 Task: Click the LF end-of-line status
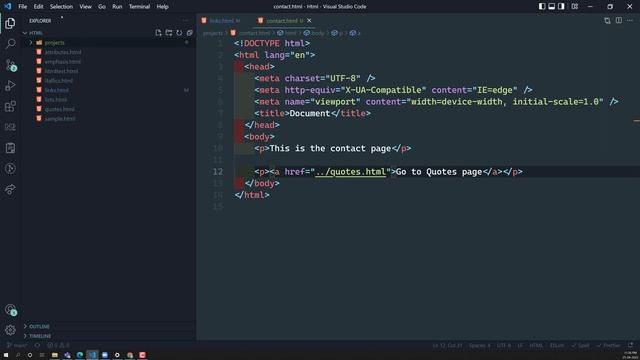(520, 345)
